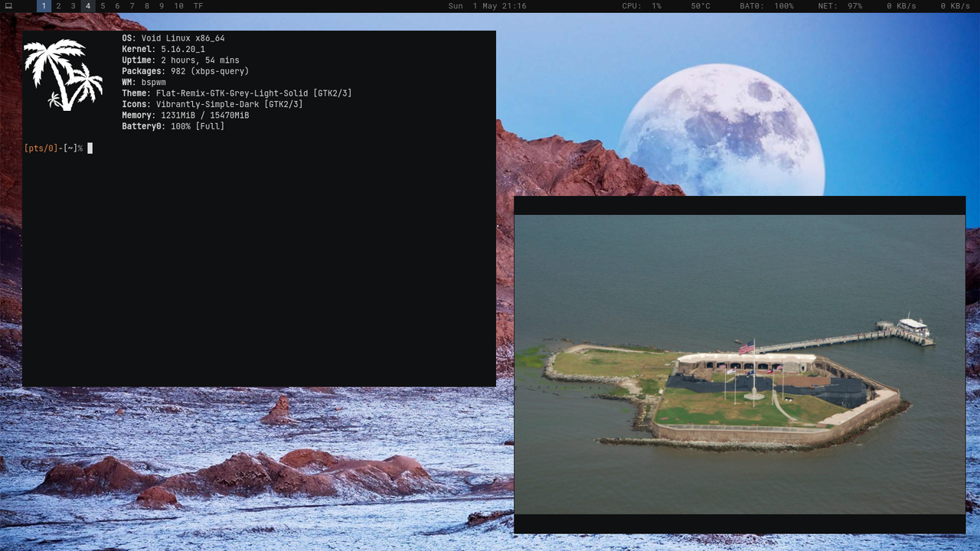This screenshot has width=980, height=551.
Task: Switch to workspace 8 in the bar
Action: (x=147, y=6)
